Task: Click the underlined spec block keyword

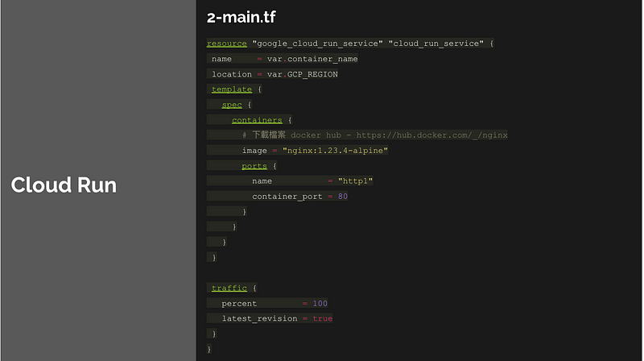Action: 232,105
